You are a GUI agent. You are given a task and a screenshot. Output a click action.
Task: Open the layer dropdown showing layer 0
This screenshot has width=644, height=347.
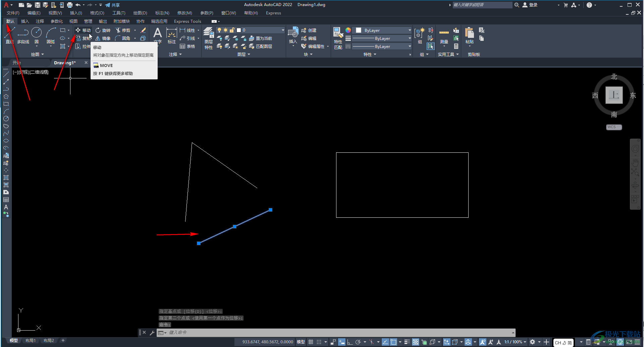(x=250, y=30)
